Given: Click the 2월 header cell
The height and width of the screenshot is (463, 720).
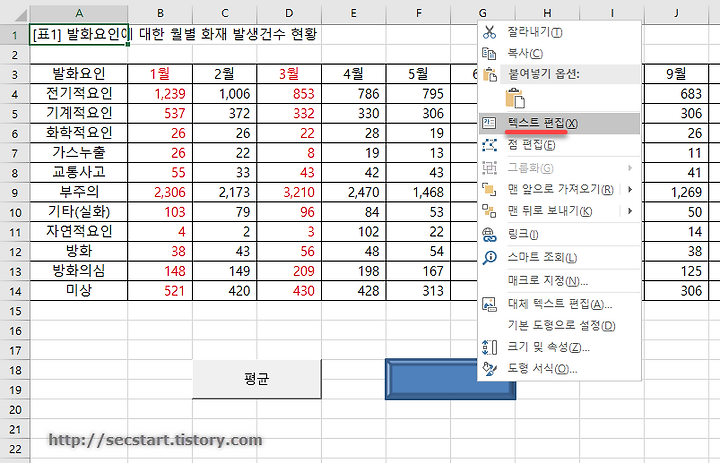Looking at the screenshot, I should tap(225, 74).
